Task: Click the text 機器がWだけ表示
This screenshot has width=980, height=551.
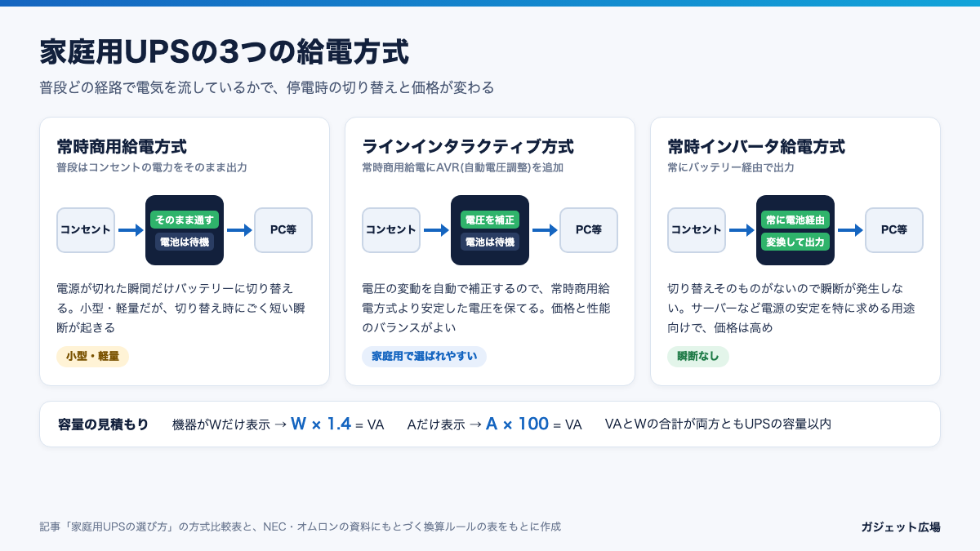Action: pyautogui.click(x=221, y=424)
